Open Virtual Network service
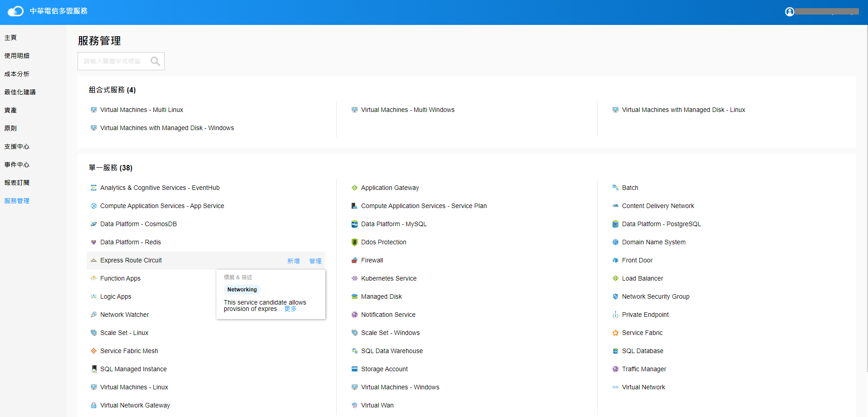The image size is (868, 417). coord(643,387)
